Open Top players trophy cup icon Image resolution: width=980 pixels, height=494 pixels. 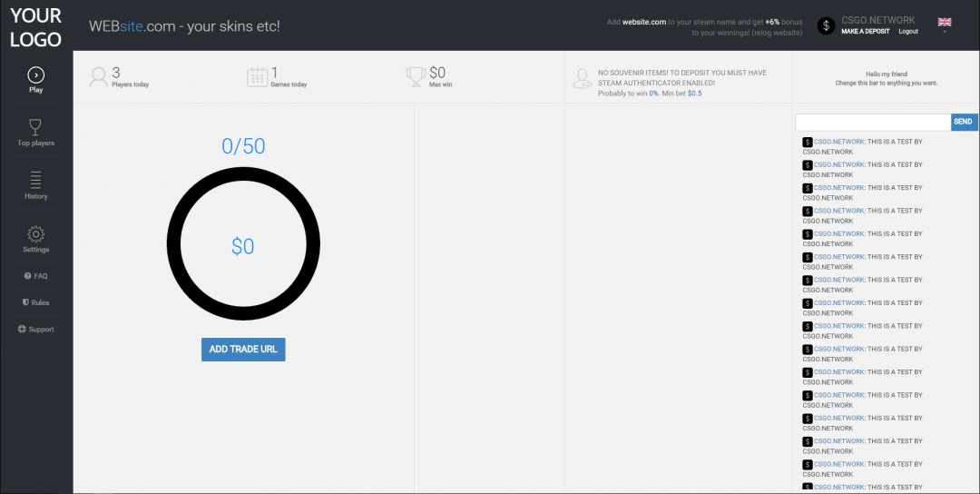[x=35, y=126]
